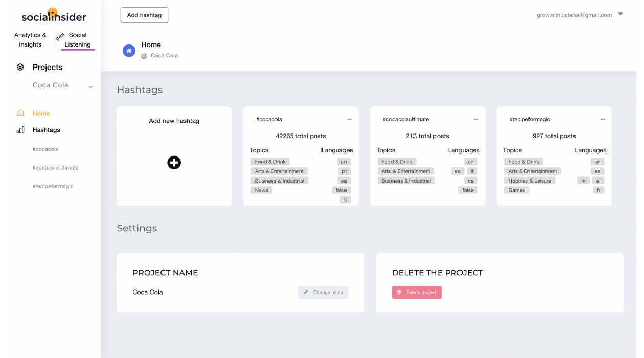Click the News topic tag on #cocacola
This screenshot has height=358, width=644.
click(261, 190)
